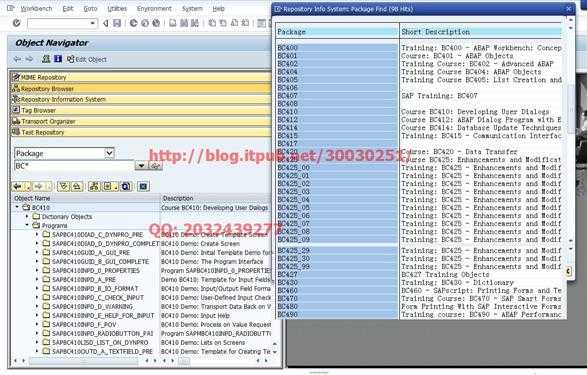Open the Tag Browser
The width and height of the screenshot is (587, 375).
[x=140, y=110]
